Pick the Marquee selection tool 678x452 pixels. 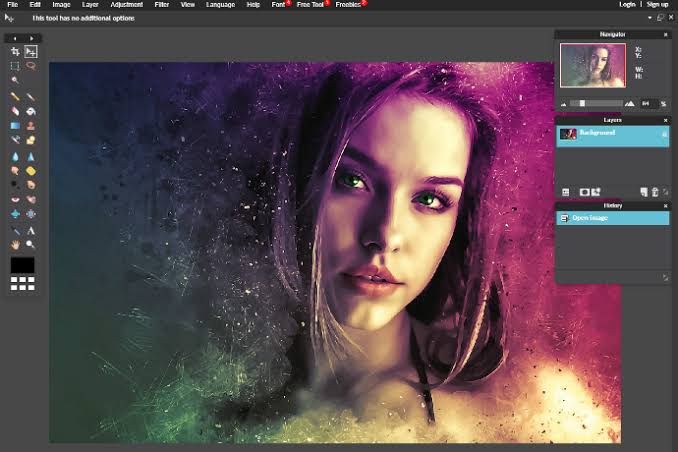tap(15, 66)
